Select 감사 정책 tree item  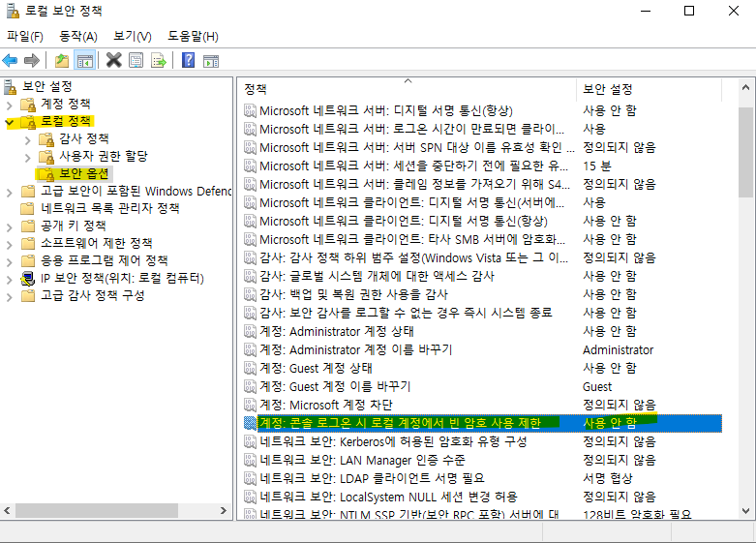point(84,138)
